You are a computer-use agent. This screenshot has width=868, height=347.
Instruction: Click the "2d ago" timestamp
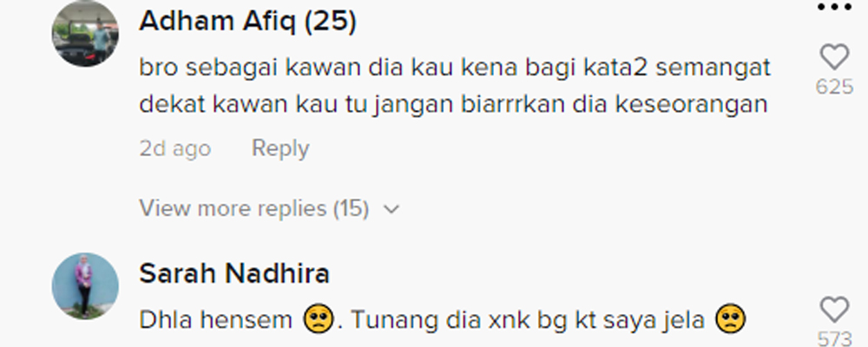click(175, 149)
